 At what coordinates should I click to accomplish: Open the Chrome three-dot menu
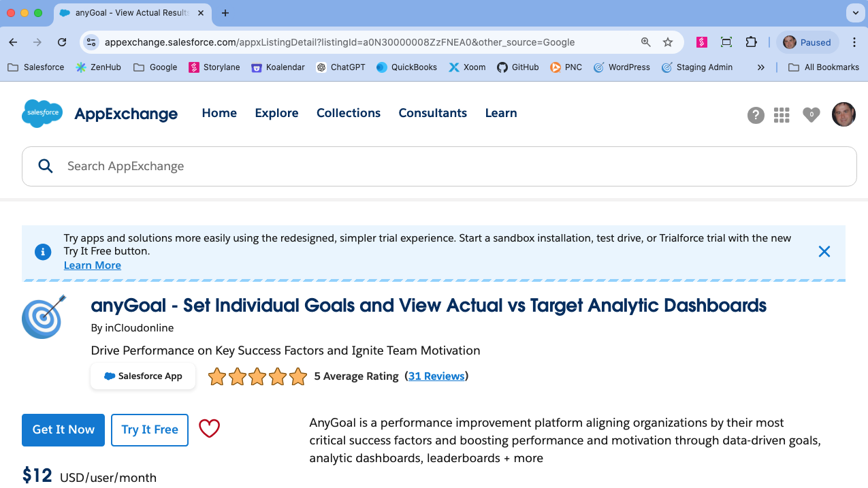tap(854, 42)
